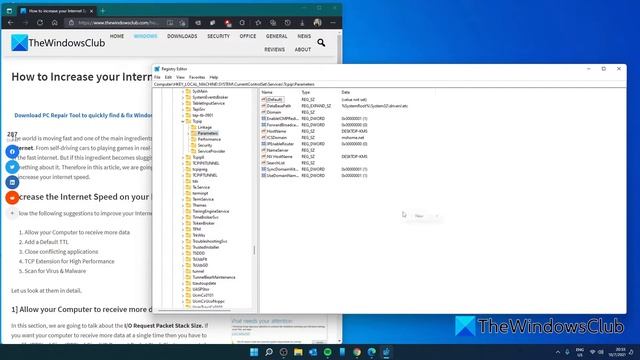
Task: Reload the page in Edge browser
Action: click(40, 23)
